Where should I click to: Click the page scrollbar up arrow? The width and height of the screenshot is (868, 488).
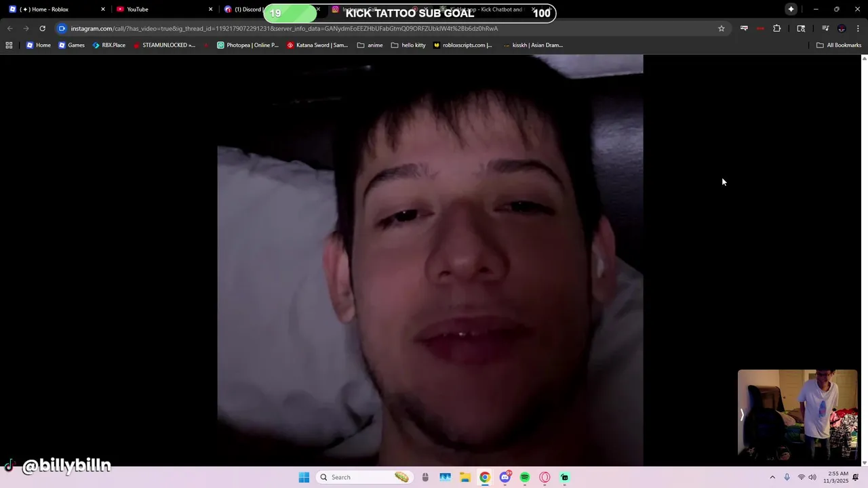click(x=864, y=58)
